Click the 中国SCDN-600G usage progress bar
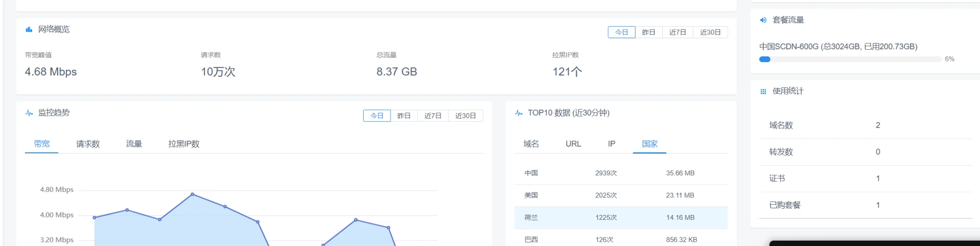The height and width of the screenshot is (246, 980). pos(850,59)
